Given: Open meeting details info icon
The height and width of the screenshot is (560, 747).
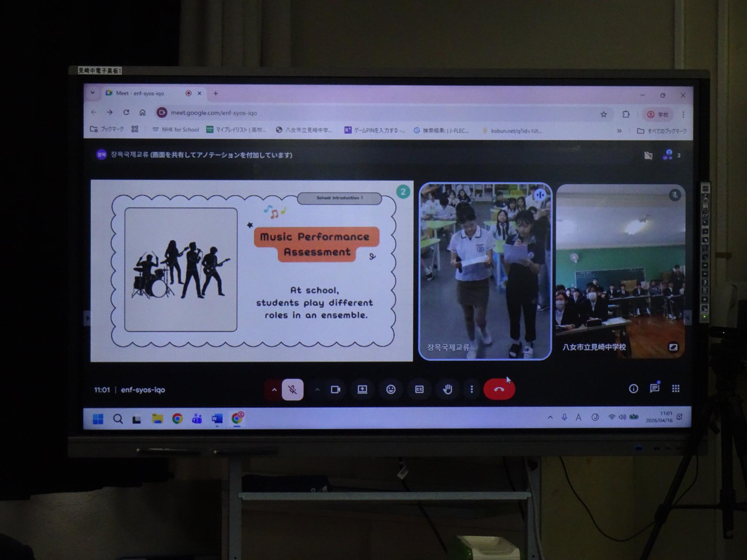Looking at the screenshot, I should 633,389.
